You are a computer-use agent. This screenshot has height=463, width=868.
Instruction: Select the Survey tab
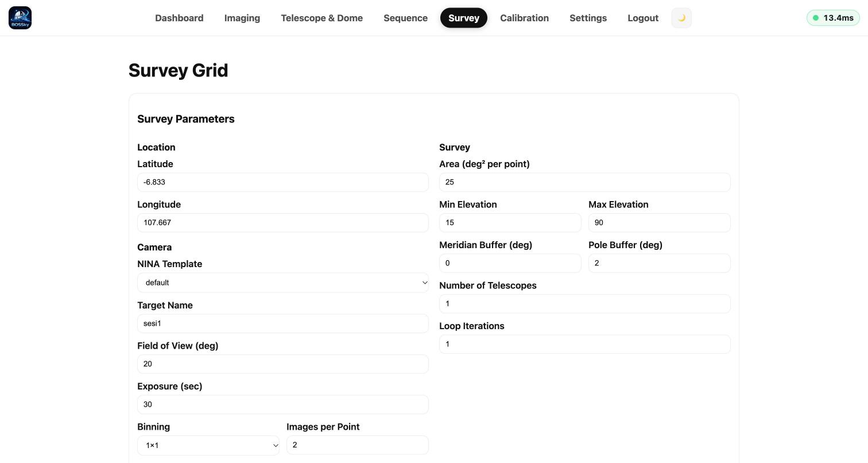pos(464,18)
